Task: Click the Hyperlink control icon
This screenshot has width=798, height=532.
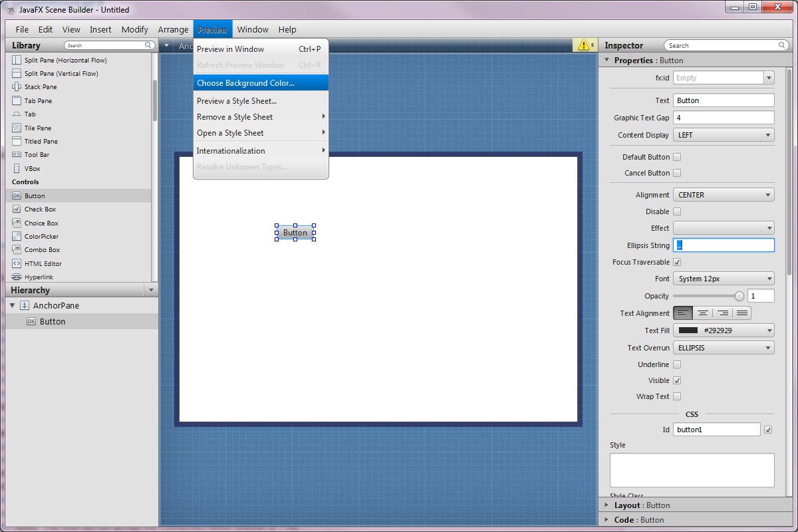Action: coord(17,277)
